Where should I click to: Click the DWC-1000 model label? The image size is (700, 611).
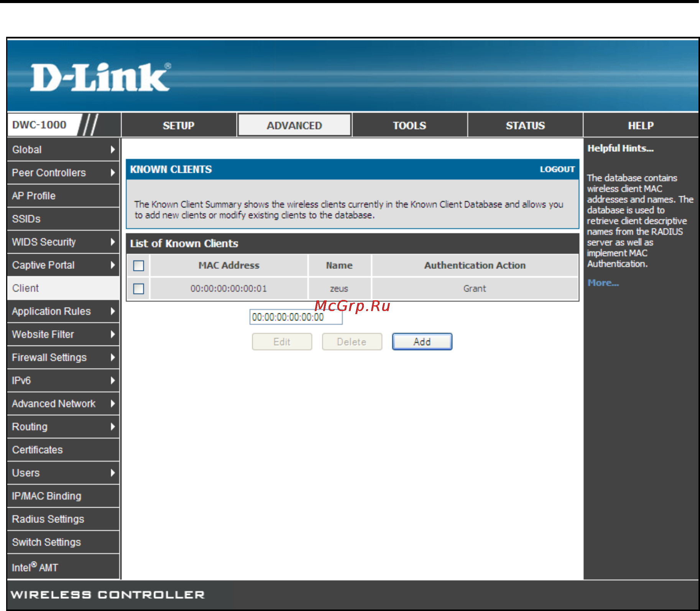click(x=39, y=125)
